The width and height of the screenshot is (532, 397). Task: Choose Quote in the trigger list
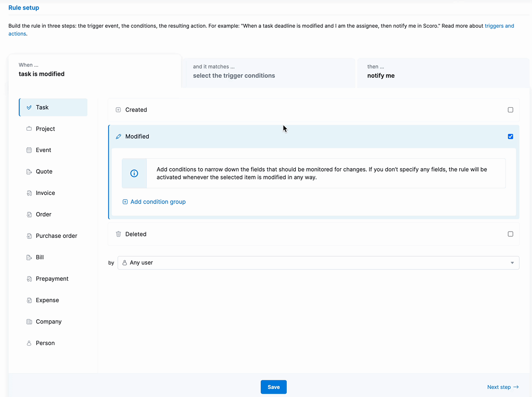pyautogui.click(x=53, y=172)
